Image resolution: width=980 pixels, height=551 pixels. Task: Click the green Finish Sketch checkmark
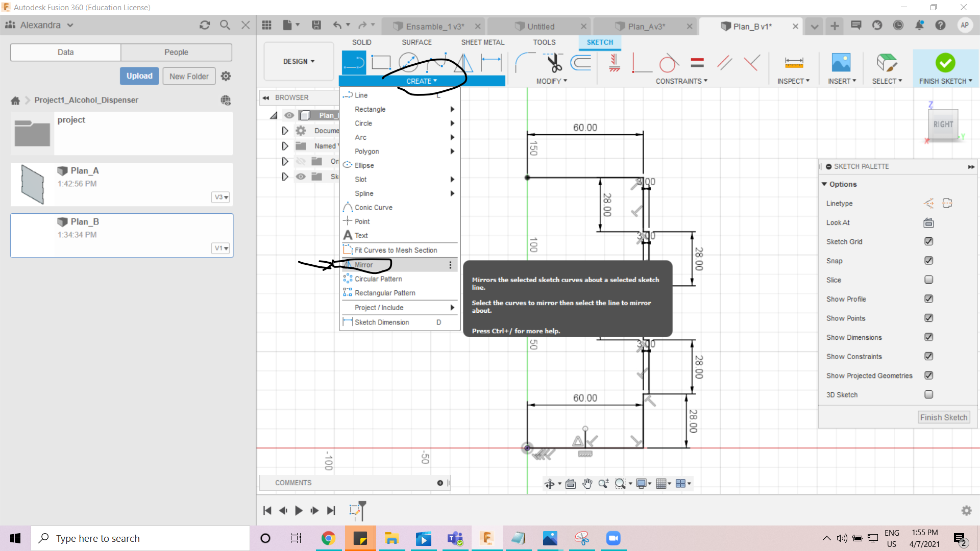click(x=945, y=62)
